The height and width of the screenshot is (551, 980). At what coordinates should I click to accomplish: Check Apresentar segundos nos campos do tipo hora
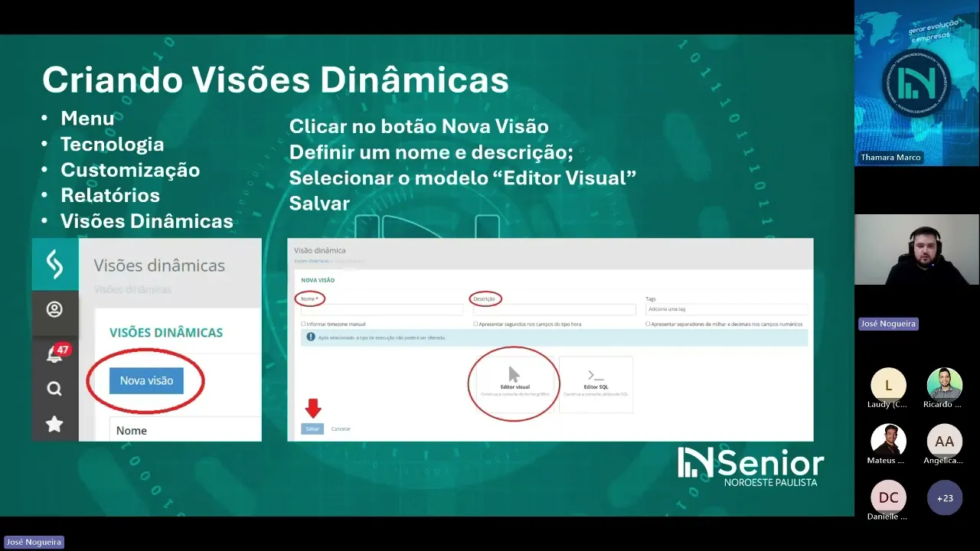point(475,324)
